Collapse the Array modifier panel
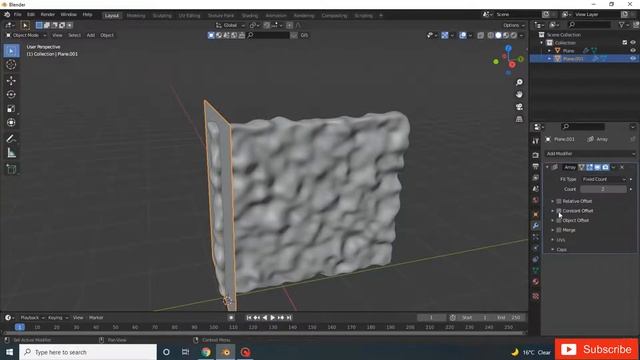Viewport: 640px width, 360px height. [x=547, y=167]
